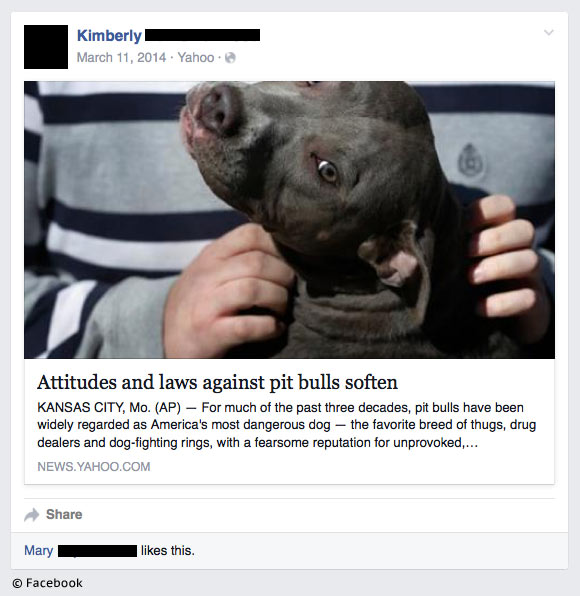Open headline Attitudes and laws against pit bulls
580x596 pixels.
[x=217, y=382]
